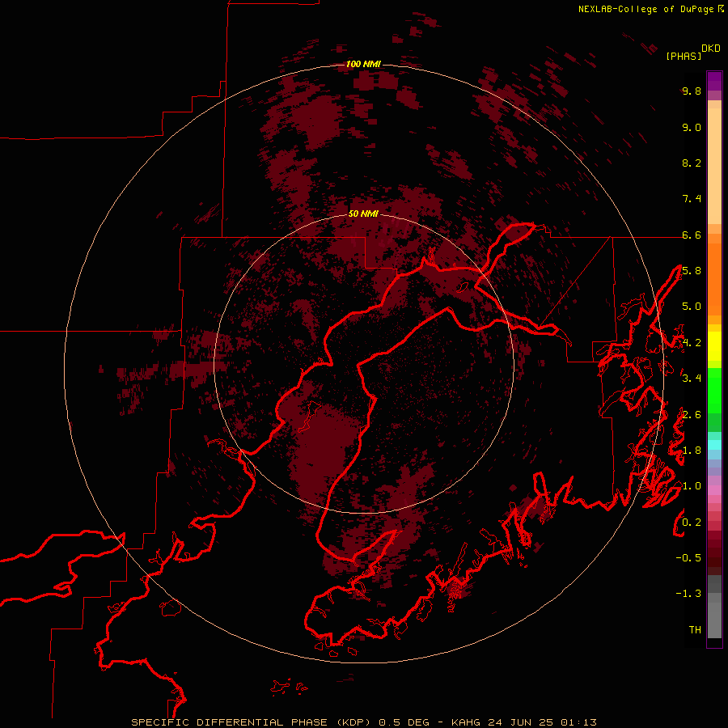
Task: Click the 100 NMI range ring label
Action: click(363, 64)
